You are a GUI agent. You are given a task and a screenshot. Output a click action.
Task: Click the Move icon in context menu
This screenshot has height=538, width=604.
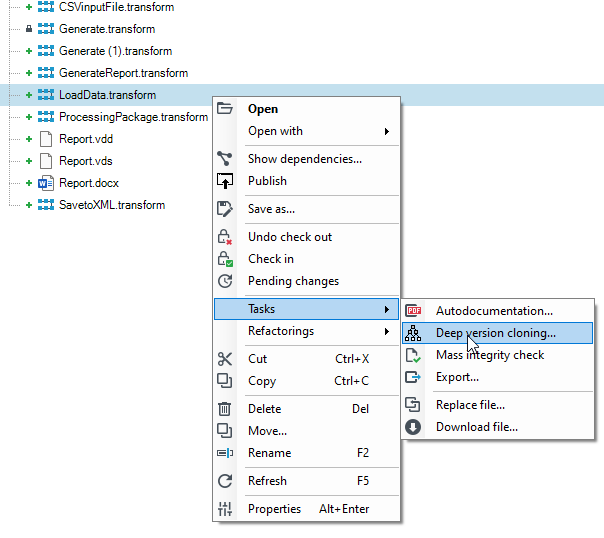[x=225, y=431]
